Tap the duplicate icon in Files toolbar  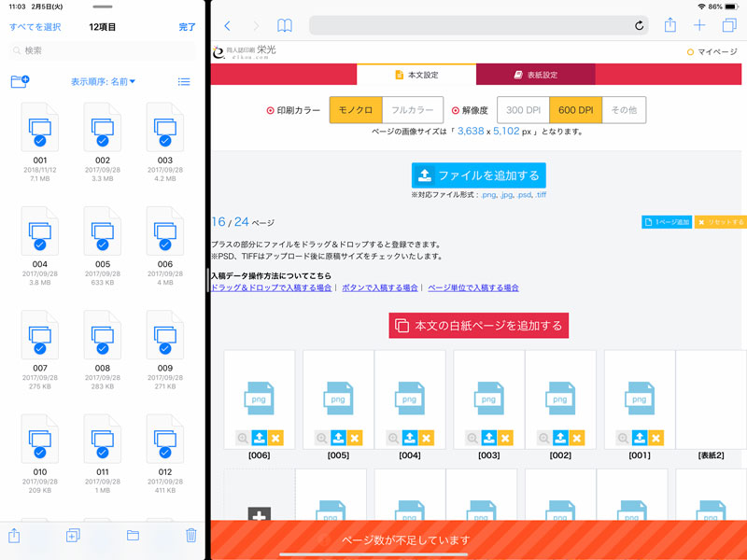73,535
